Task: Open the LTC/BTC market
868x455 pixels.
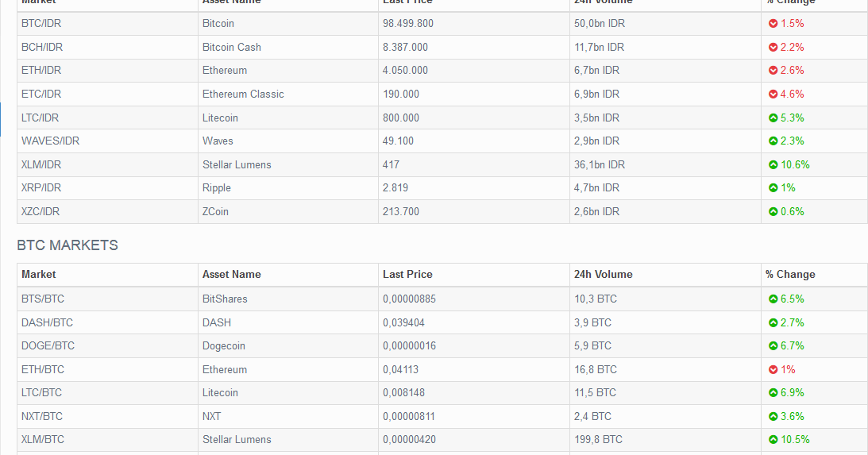Action: point(41,392)
